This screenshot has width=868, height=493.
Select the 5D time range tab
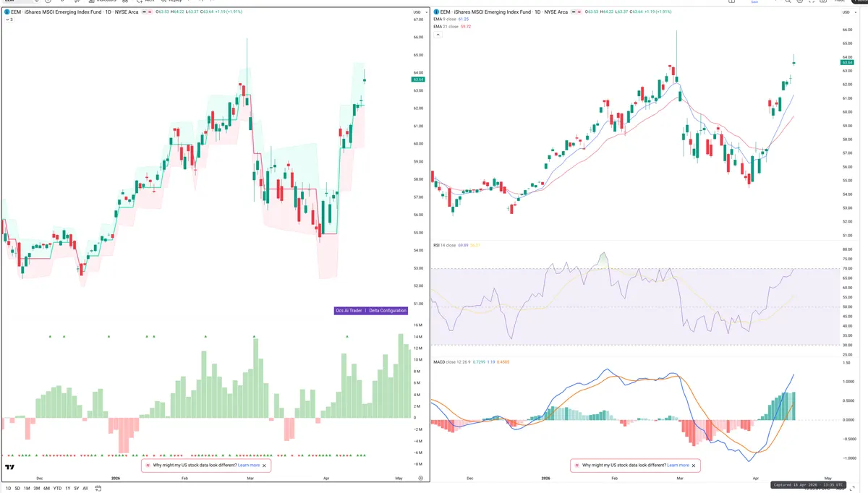[17, 489]
